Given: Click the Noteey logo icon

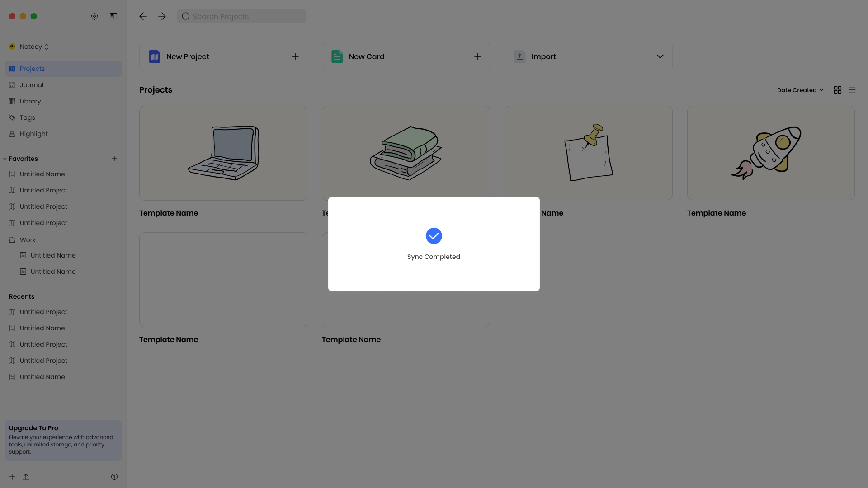Looking at the screenshot, I should pyautogui.click(x=12, y=47).
